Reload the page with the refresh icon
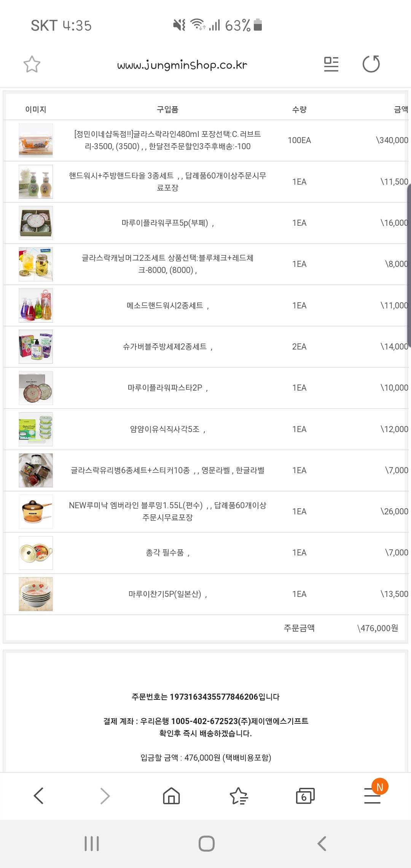The image size is (411, 868). 371,64
